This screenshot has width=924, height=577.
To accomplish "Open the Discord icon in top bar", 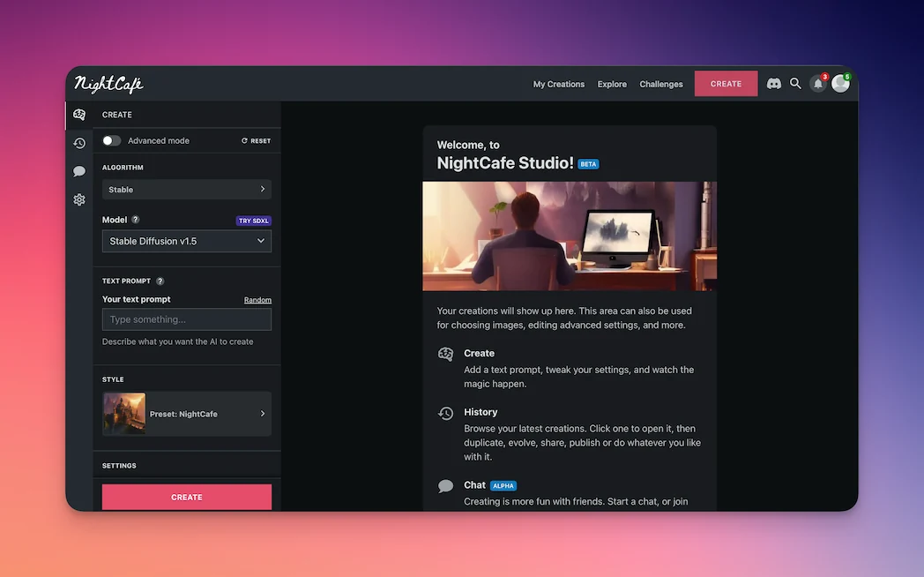I will (x=774, y=84).
